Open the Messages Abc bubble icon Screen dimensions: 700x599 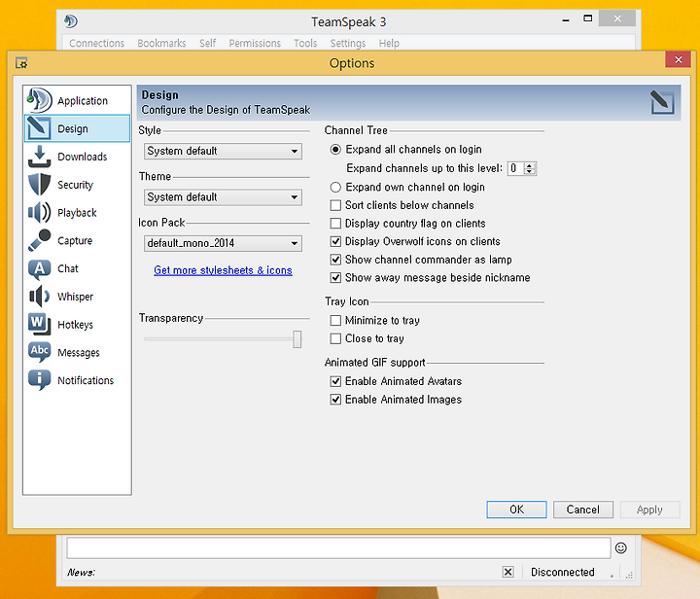39,352
